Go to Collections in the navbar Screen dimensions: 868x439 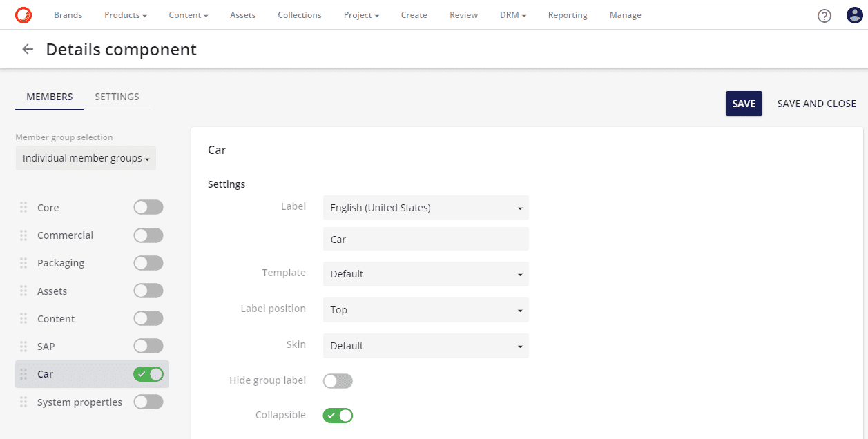tap(300, 15)
